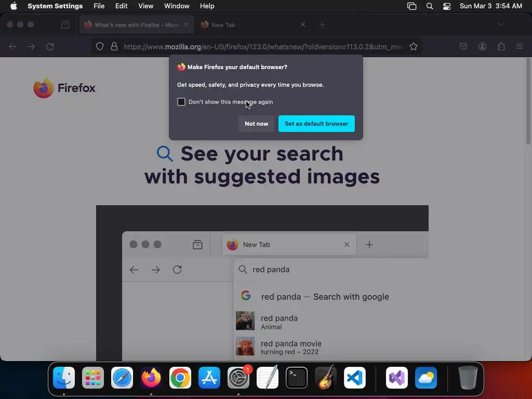The image size is (532, 399).
Task: Click the red panda screenshot image
Action: [262, 283]
